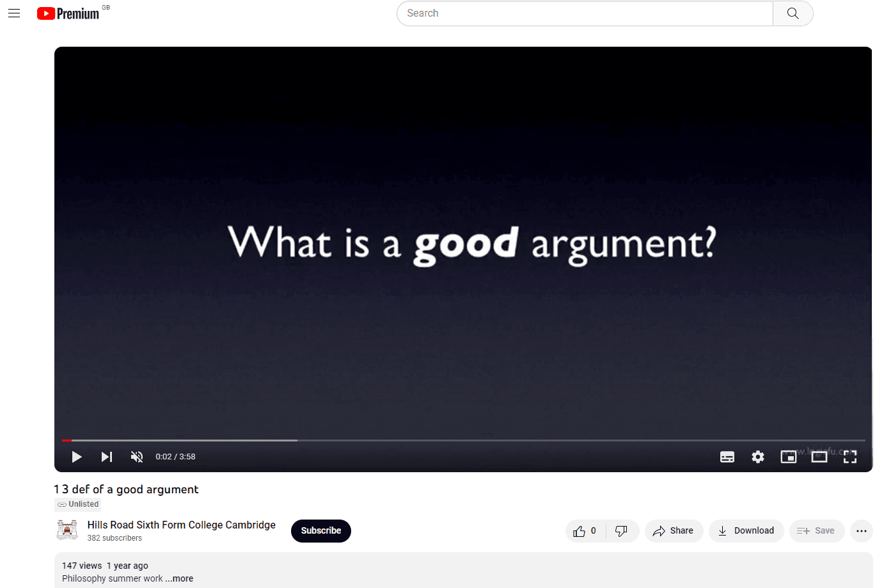Click '147 views 1 year ago' text
The height and width of the screenshot is (588, 884).
pyautogui.click(x=105, y=566)
